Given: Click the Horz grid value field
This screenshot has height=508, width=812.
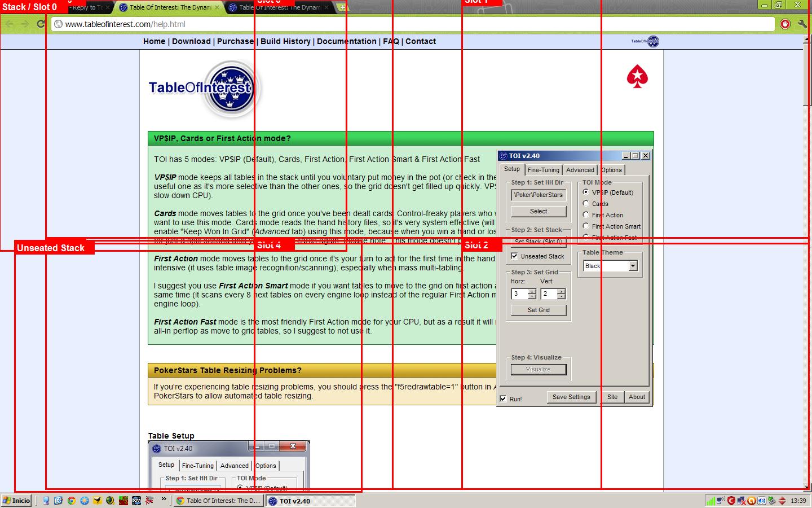Looking at the screenshot, I should pyautogui.click(x=520, y=294).
